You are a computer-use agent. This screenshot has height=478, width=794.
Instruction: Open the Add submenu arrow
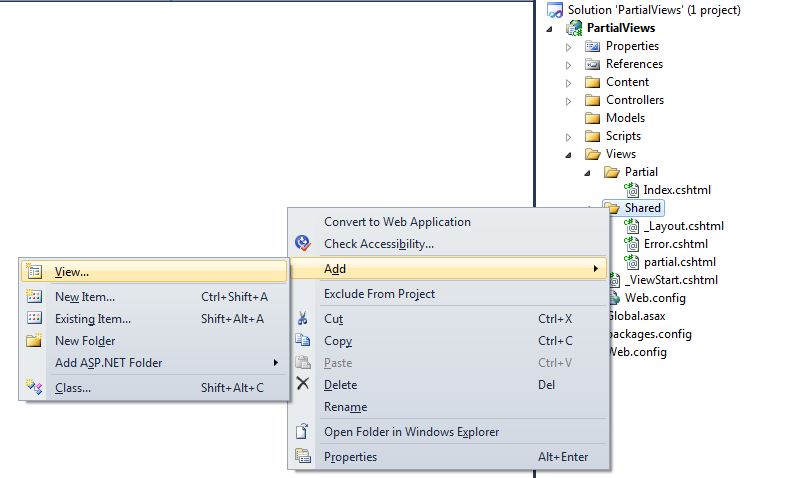596,268
